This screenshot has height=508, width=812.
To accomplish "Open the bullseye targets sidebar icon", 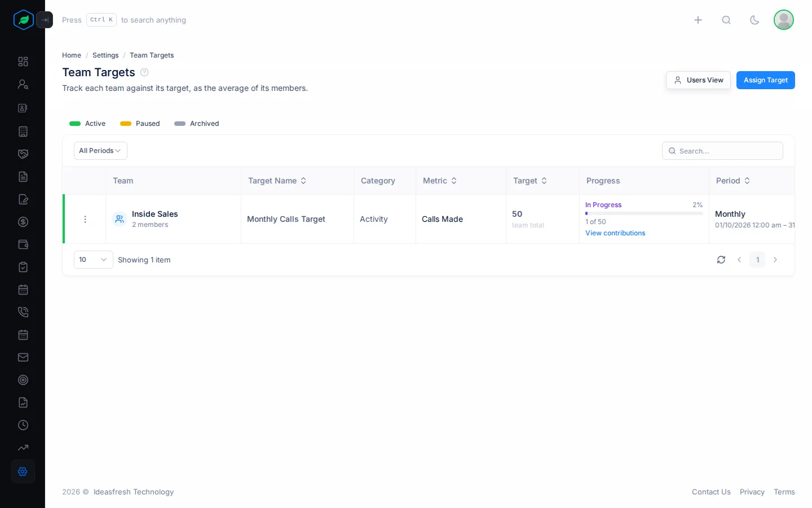I will (23, 380).
